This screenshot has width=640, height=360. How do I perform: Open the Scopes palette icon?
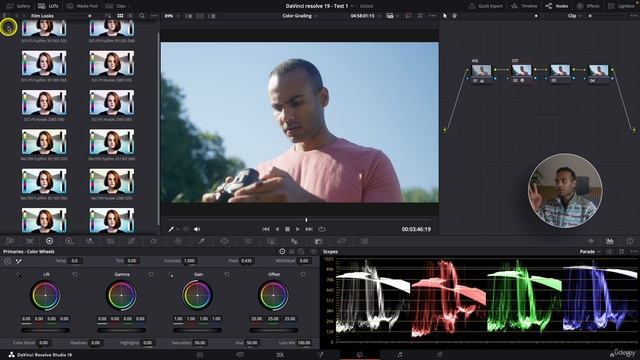[610, 241]
